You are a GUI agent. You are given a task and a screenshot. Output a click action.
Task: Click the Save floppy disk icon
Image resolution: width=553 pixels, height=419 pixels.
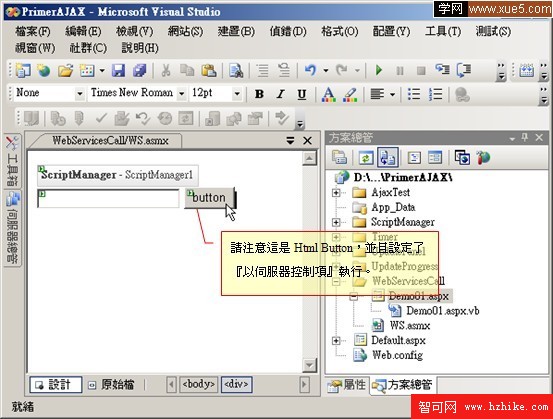tap(118, 71)
